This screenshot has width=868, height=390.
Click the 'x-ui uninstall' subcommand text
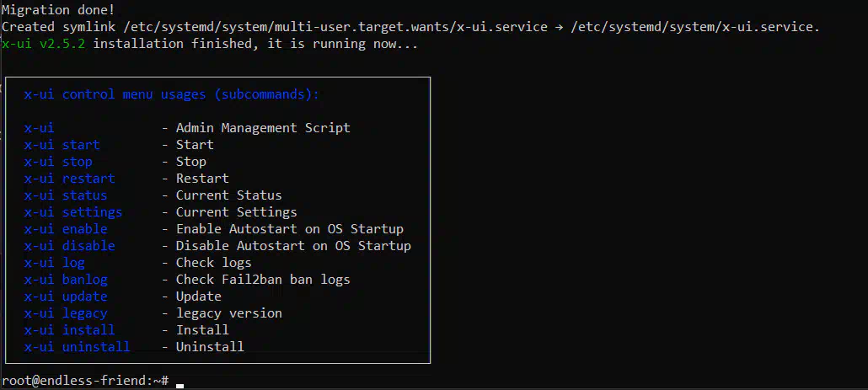point(77,347)
